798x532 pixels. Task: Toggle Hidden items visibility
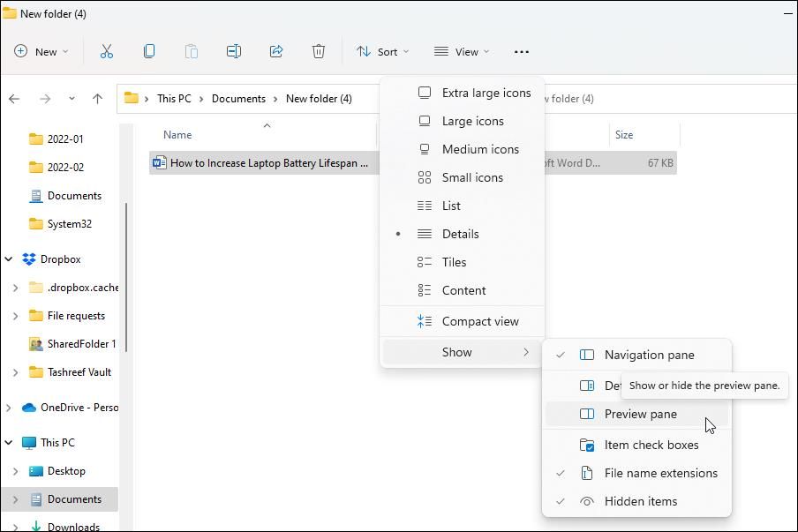(x=636, y=501)
